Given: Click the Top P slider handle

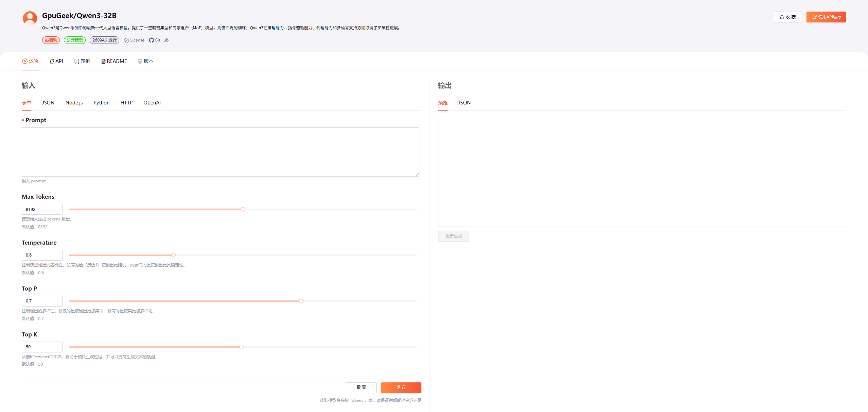Looking at the screenshot, I should pos(301,301).
